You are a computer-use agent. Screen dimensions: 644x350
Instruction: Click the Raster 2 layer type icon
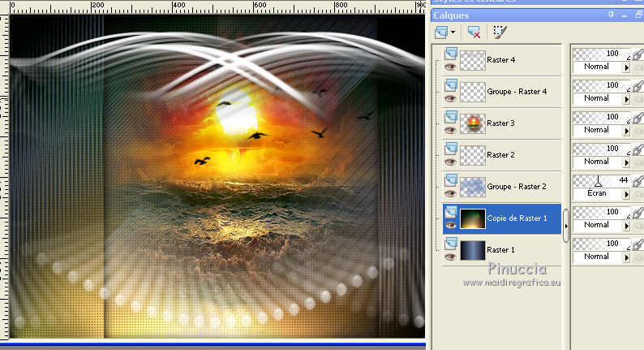451,148
